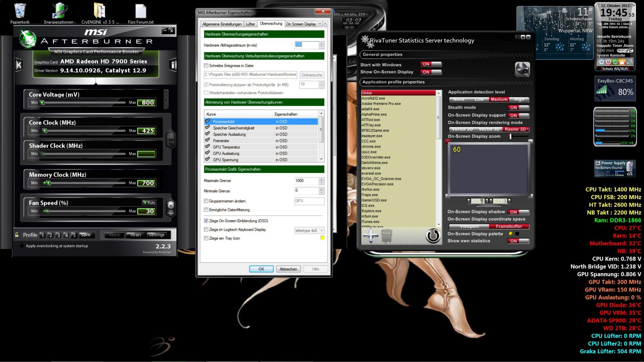The image size is (644, 362).
Task: Set detection level to High
Action: (519, 100)
